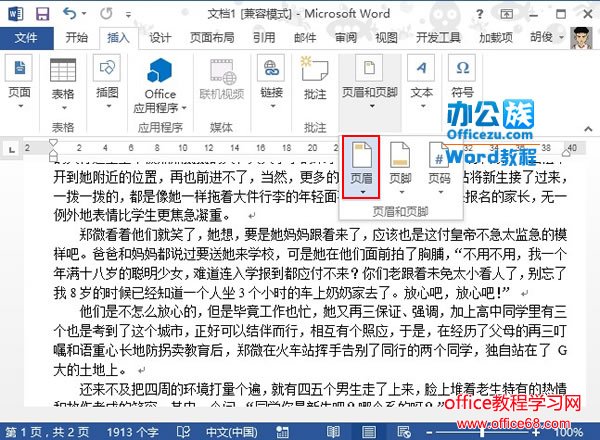600x440 pixels.
Task: Click the 中文(中国) language indicator
Action: 232,432
